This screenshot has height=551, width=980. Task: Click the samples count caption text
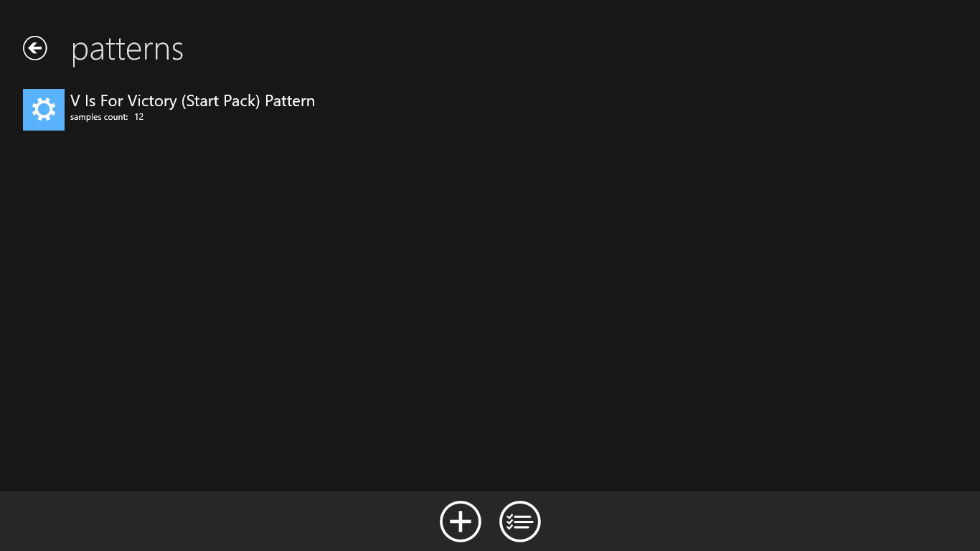pyautogui.click(x=99, y=117)
